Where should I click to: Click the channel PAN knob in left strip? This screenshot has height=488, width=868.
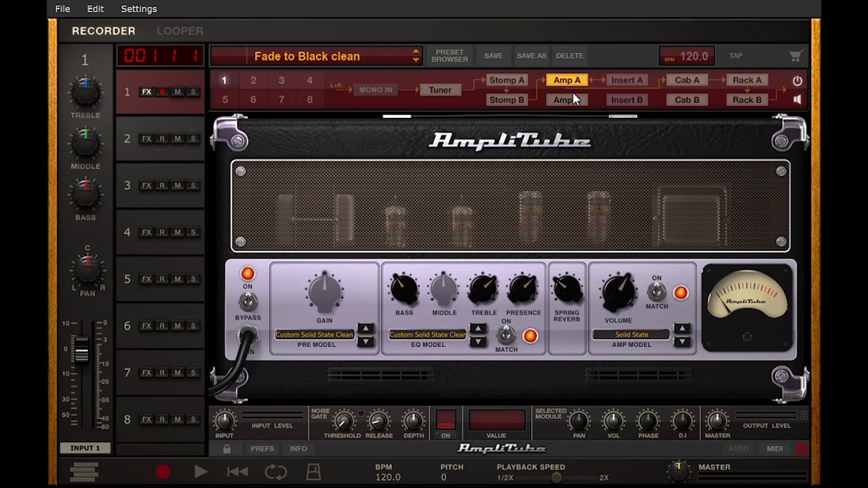(x=87, y=270)
